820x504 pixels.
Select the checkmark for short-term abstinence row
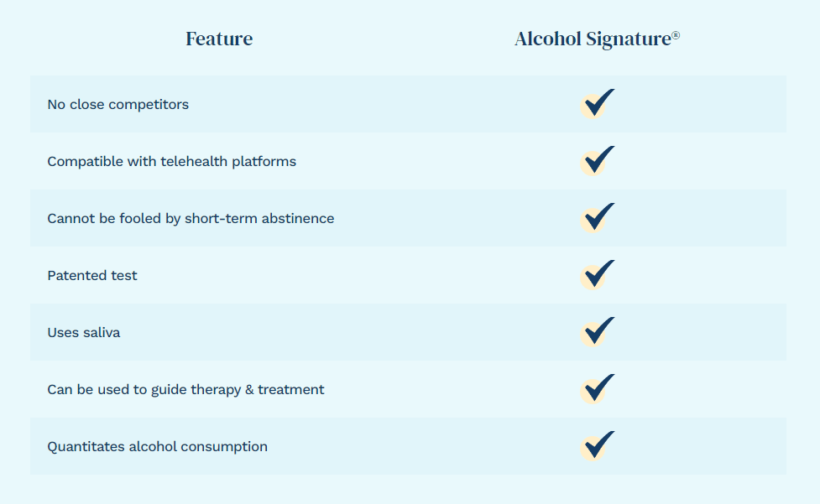597,218
